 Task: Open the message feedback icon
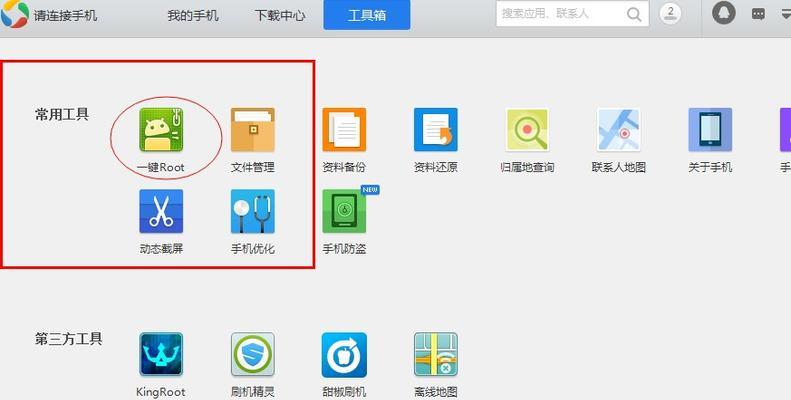coord(758,14)
